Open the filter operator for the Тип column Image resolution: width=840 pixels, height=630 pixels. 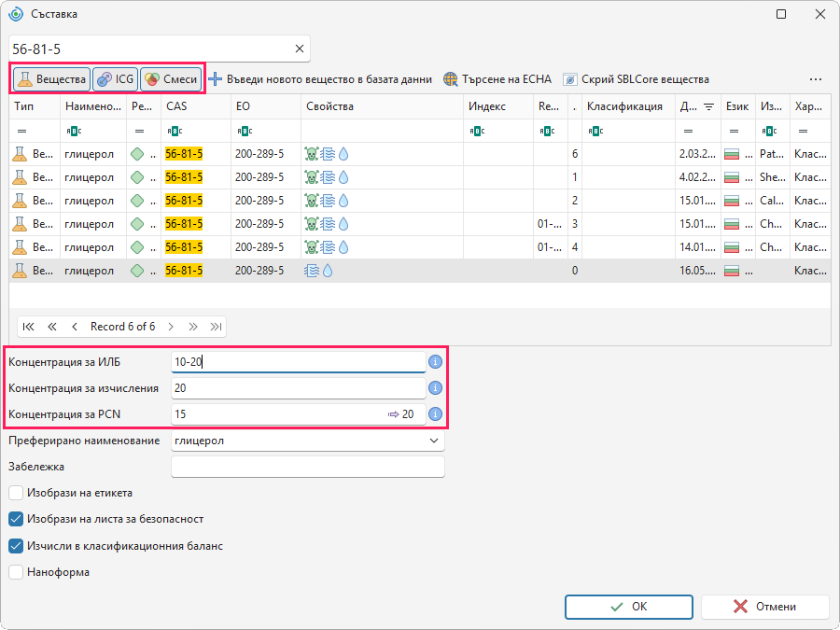[x=22, y=132]
